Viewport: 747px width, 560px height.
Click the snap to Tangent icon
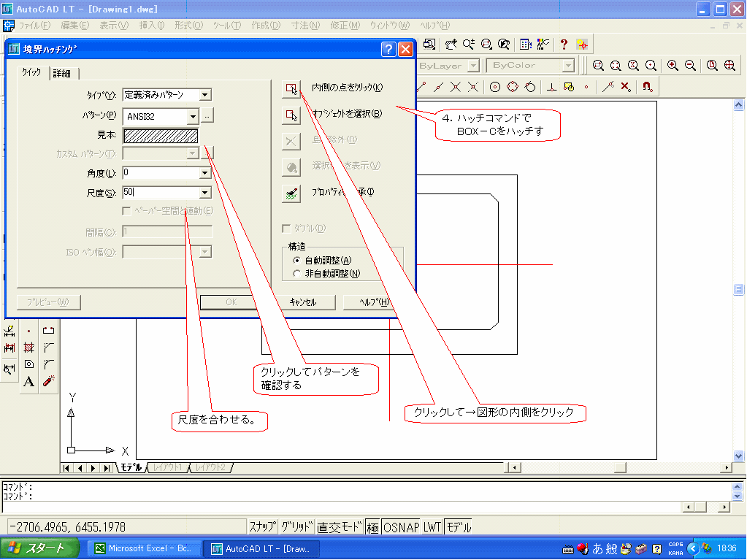(529, 87)
